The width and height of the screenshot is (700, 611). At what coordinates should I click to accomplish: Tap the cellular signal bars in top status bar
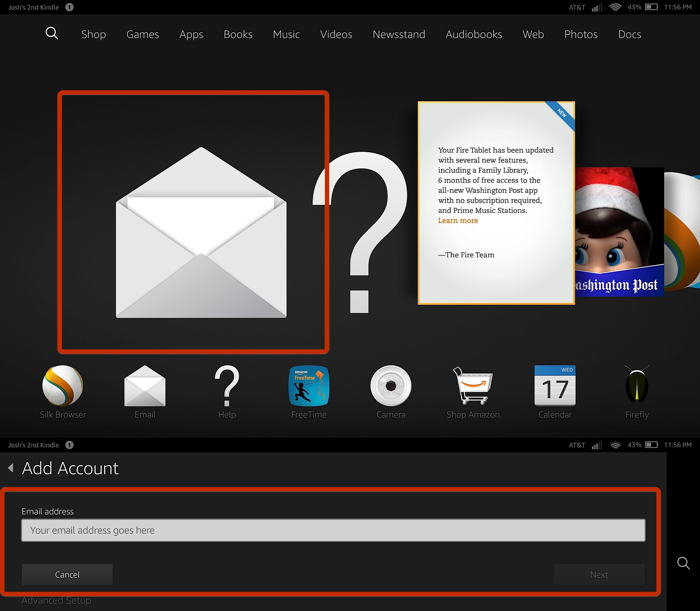pos(597,7)
